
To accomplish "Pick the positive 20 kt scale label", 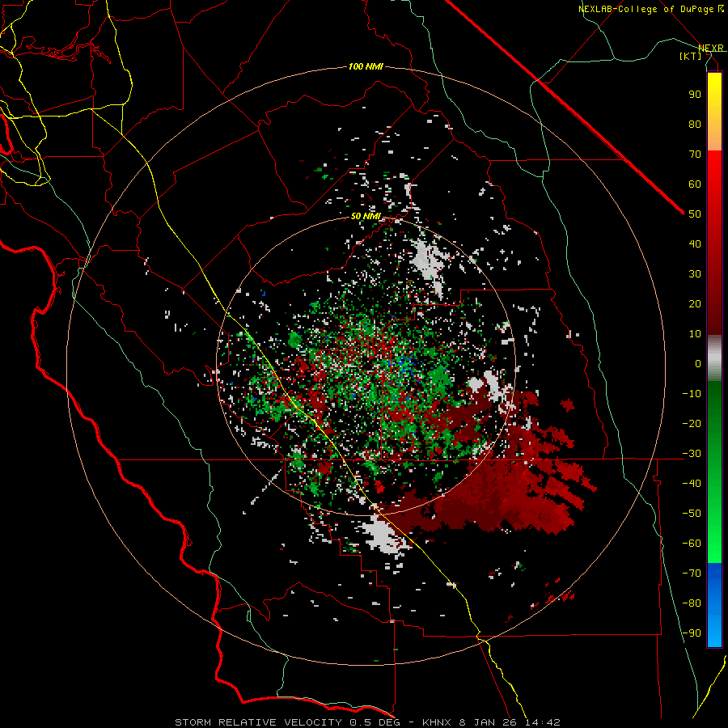I will point(695,303).
